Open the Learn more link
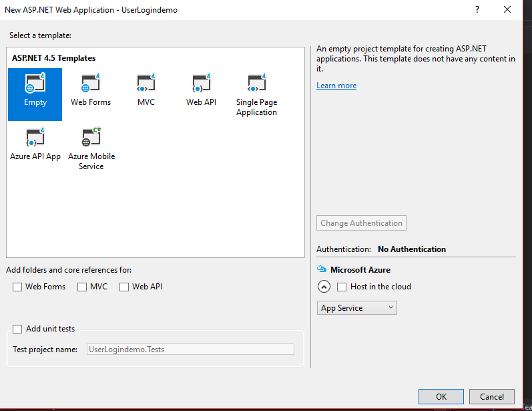 336,86
